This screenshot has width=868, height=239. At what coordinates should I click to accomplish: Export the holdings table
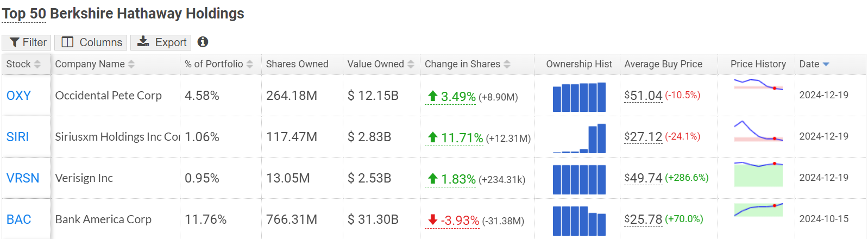coord(161,42)
